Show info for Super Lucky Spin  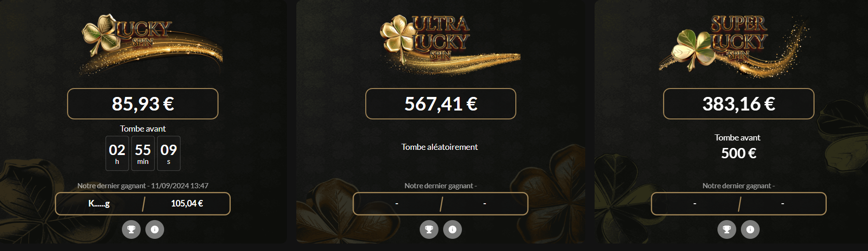point(750,229)
